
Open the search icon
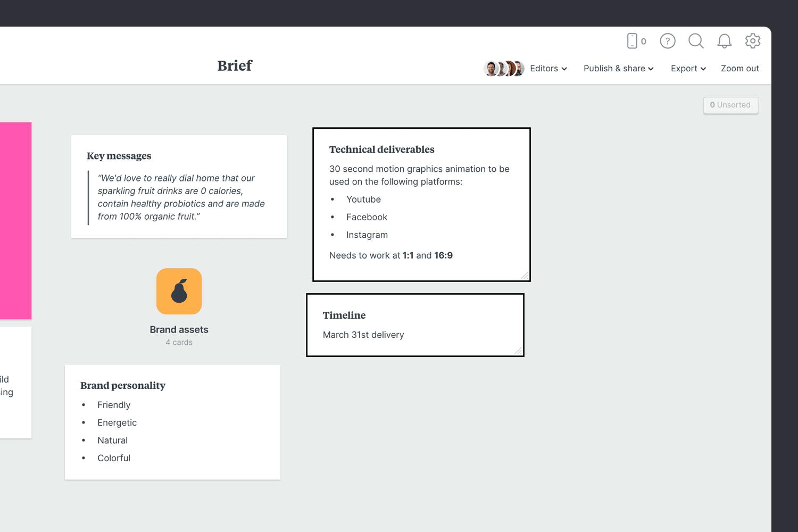click(x=696, y=41)
